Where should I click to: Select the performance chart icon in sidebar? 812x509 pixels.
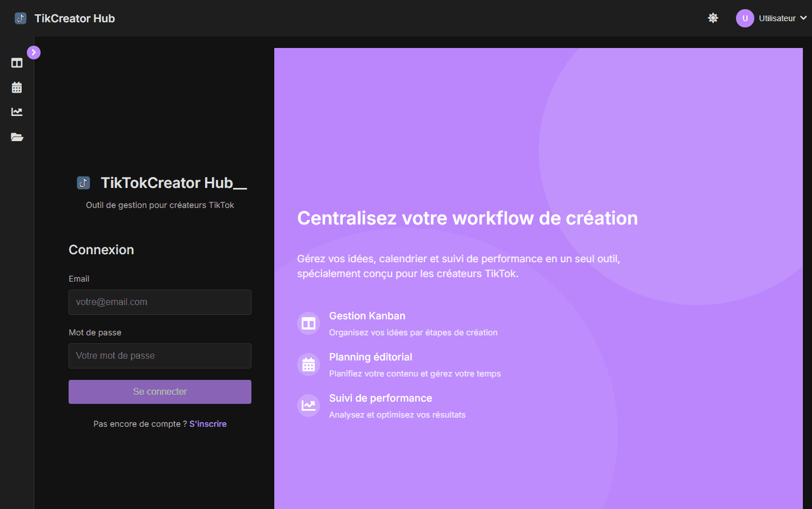[16, 111]
